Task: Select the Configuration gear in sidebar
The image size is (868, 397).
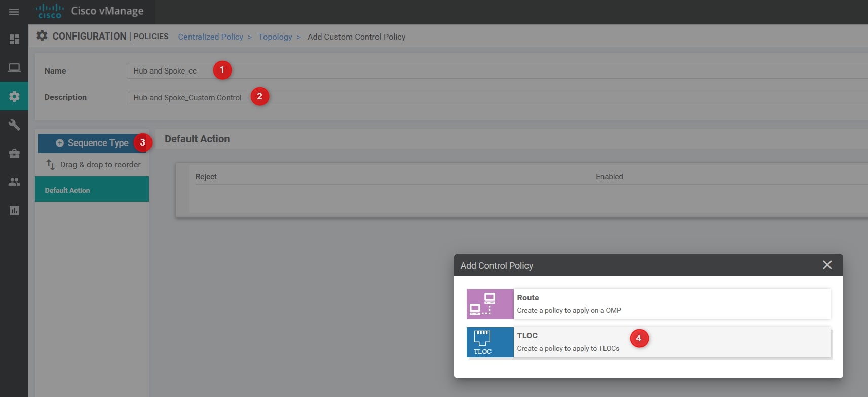Action: (14, 96)
